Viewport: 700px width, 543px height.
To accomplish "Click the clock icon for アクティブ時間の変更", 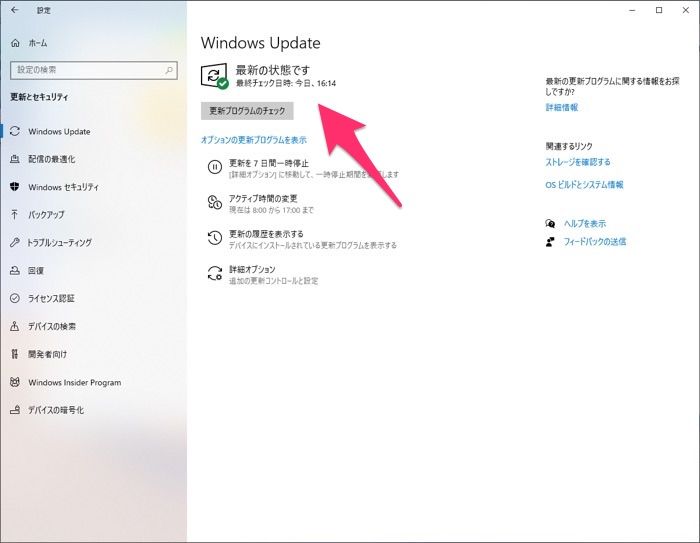I will [x=215, y=202].
